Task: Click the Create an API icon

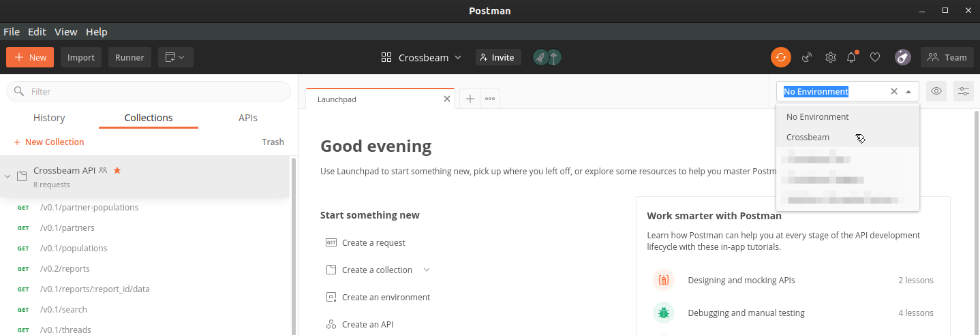Action: click(331, 324)
